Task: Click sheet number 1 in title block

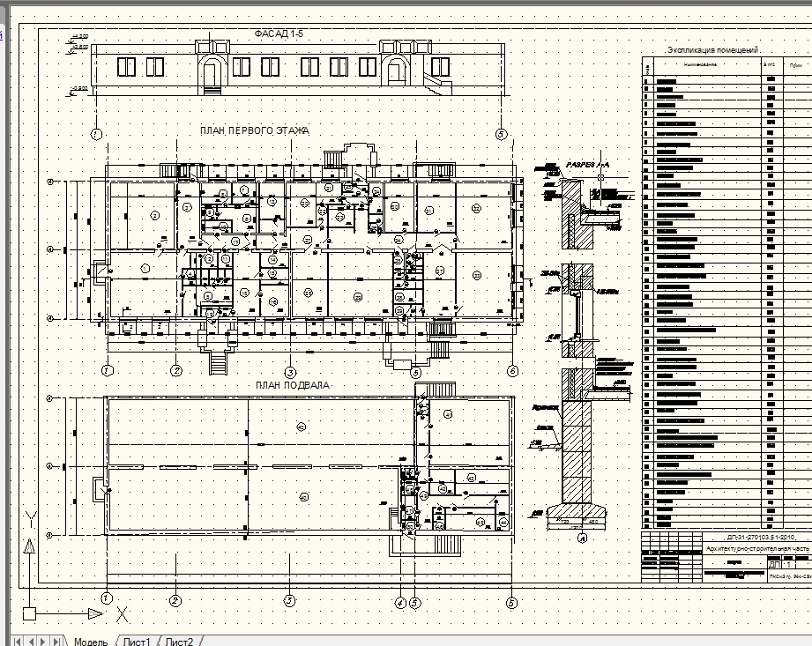Action: click(x=789, y=564)
